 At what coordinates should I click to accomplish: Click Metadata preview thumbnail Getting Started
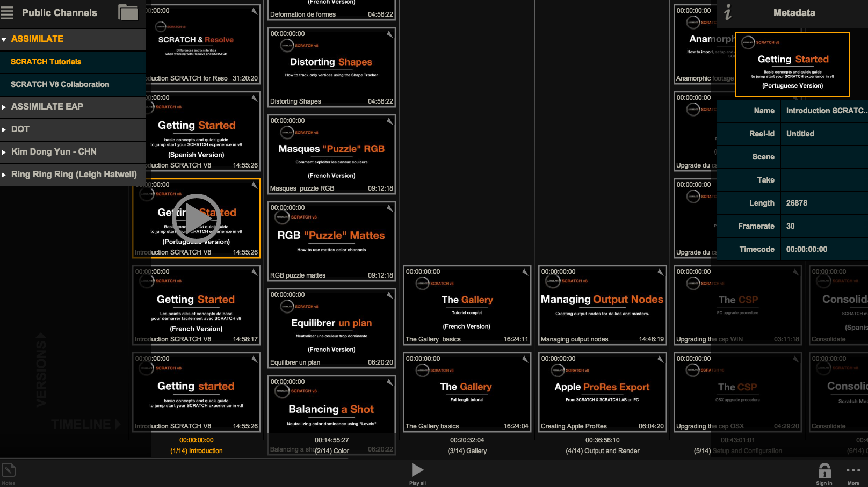pyautogui.click(x=793, y=64)
